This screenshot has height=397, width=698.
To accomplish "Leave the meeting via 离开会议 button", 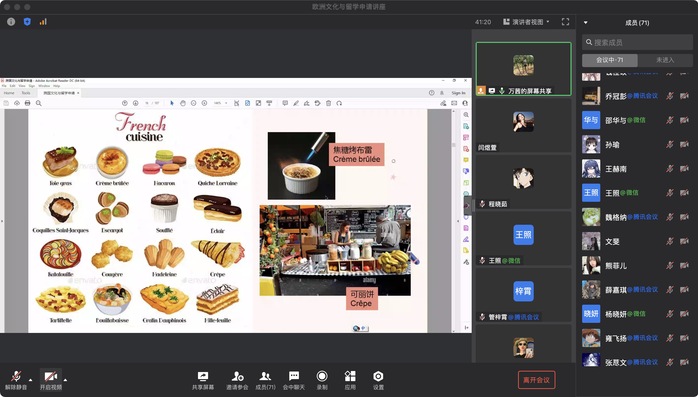I will pyautogui.click(x=536, y=380).
